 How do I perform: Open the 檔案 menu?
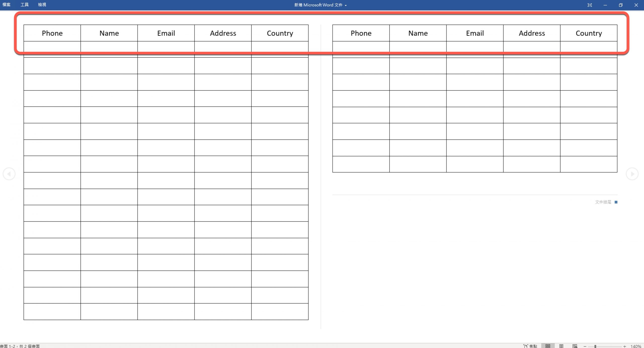click(6, 5)
